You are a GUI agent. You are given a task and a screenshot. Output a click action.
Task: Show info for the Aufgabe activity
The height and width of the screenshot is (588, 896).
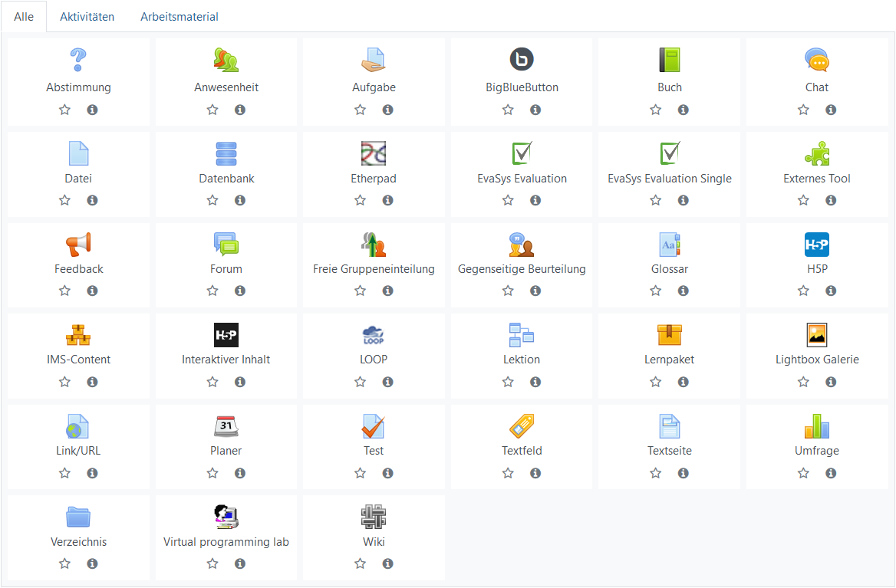click(x=388, y=110)
